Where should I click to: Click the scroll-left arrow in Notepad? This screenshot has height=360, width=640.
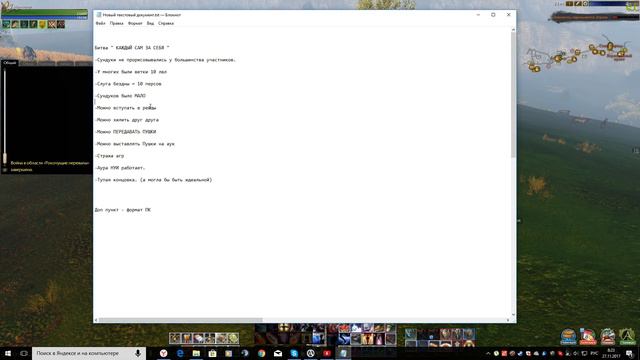[x=96, y=320]
